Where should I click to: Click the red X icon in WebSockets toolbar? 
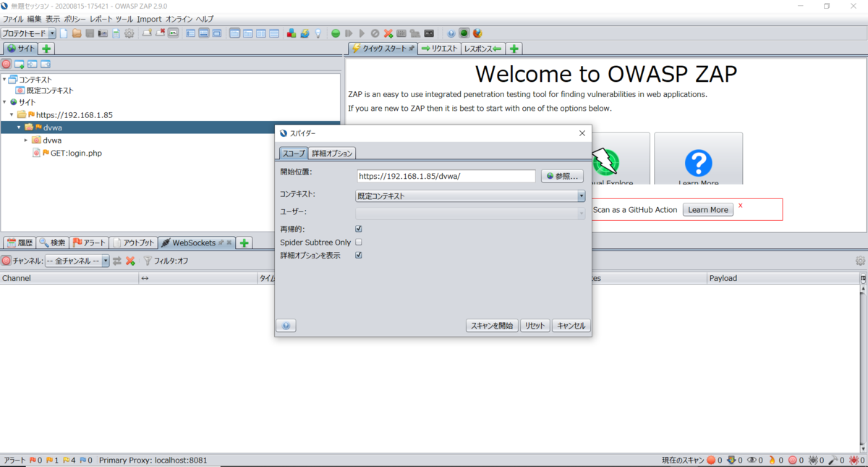pyautogui.click(x=130, y=261)
